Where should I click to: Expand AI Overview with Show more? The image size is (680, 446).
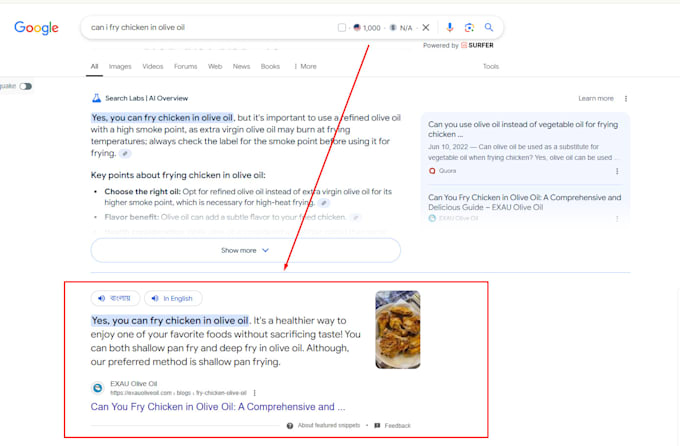[245, 250]
